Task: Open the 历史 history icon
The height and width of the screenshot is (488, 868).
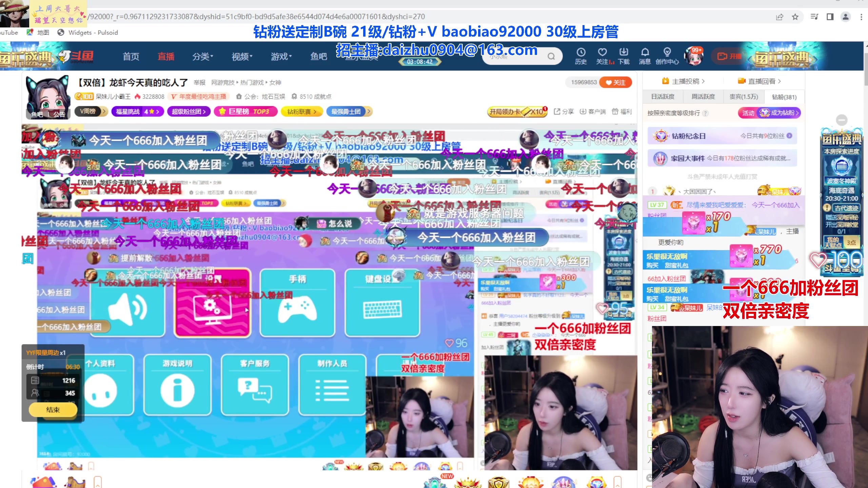Action: [581, 56]
